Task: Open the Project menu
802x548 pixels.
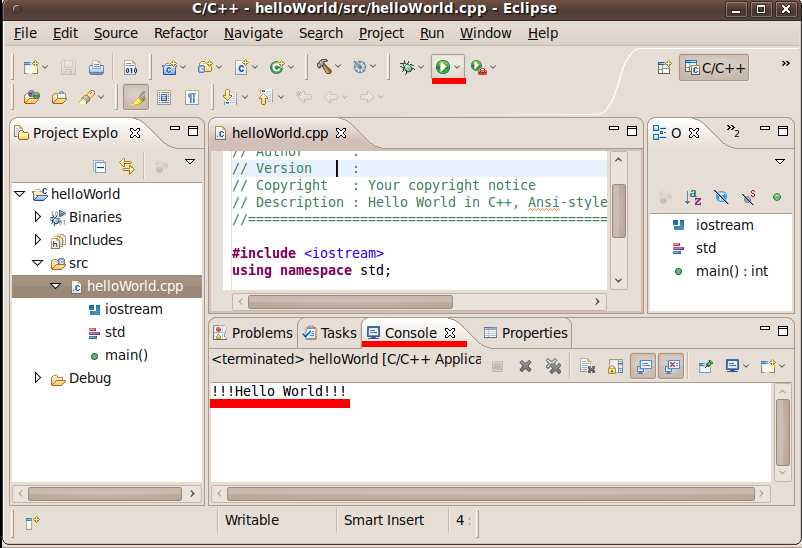Action: point(381,33)
